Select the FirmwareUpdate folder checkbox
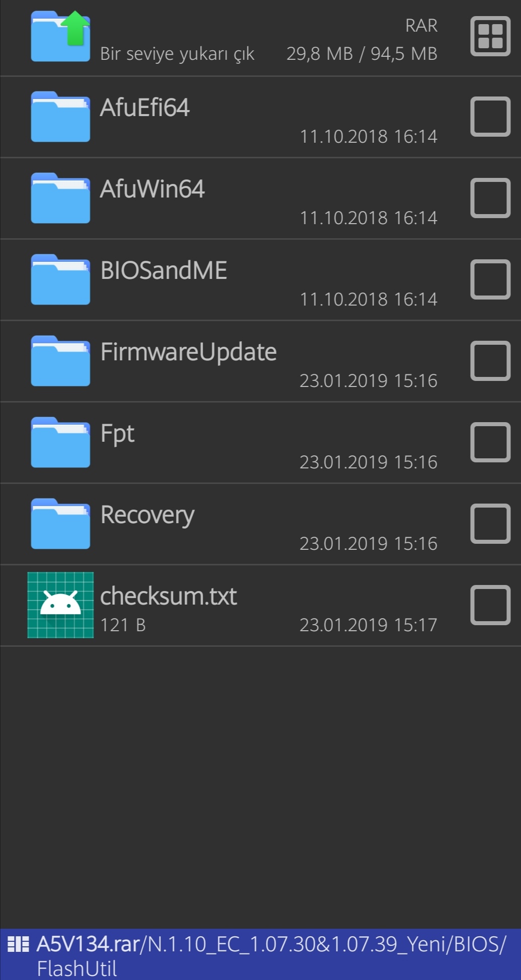Viewport: 521px width, 980px height. coord(490,361)
